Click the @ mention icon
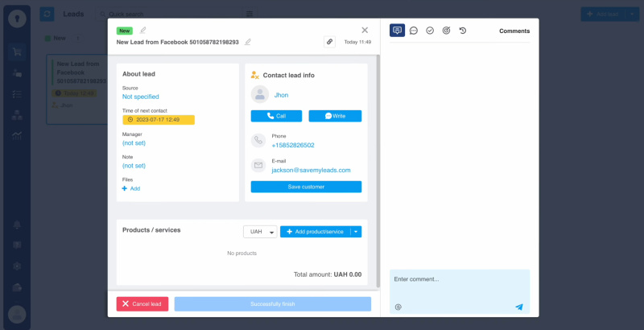The height and width of the screenshot is (330, 644). click(398, 307)
